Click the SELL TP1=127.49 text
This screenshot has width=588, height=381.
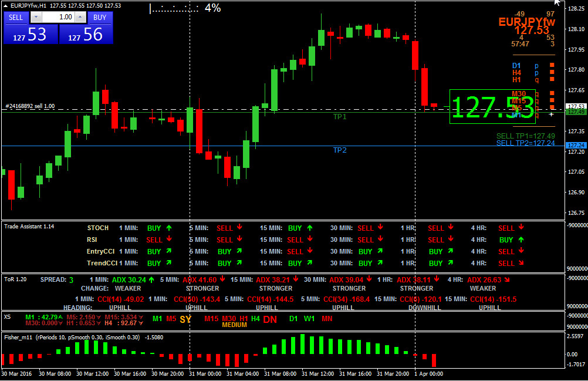pyautogui.click(x=525, y=136)
